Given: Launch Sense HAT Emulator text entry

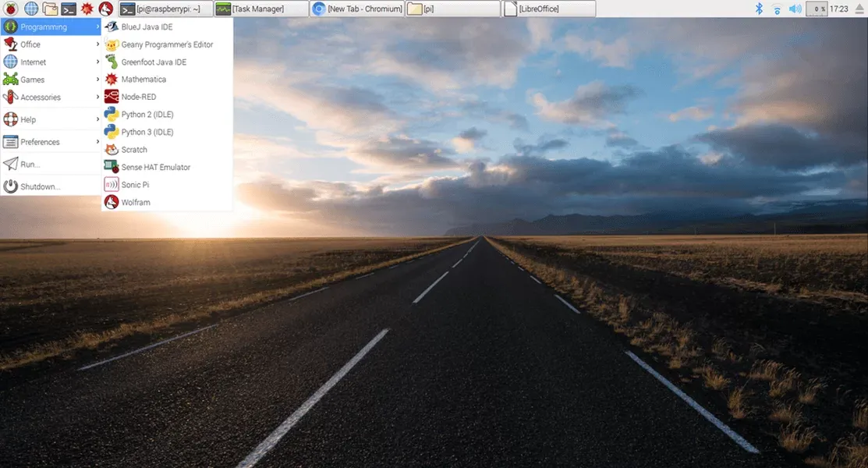Looking at the screenshot, I should (x=155, y=167).
